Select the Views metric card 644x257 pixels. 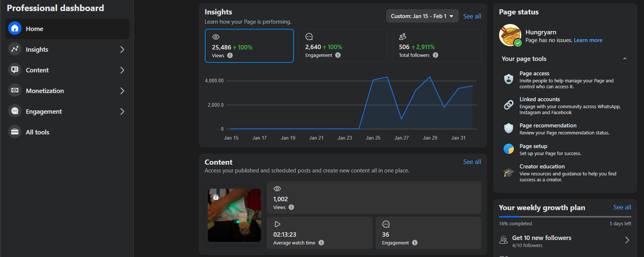click(249, 46)
